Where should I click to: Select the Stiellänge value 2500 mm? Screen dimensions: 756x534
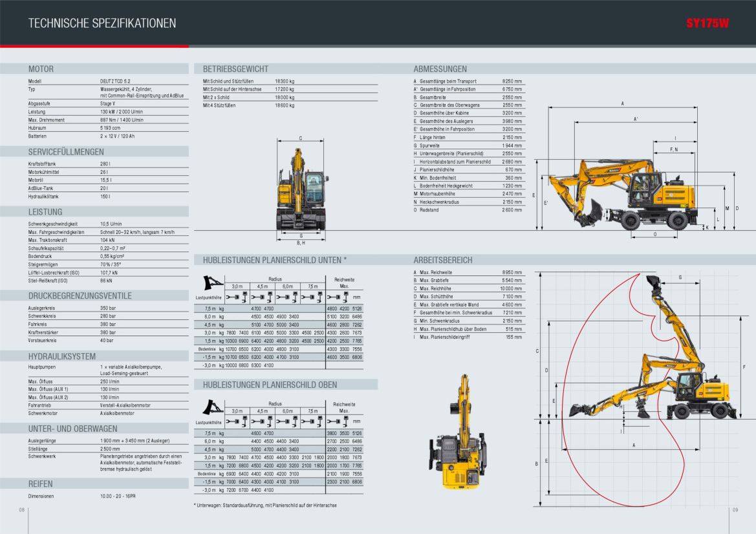pos(111,449)
